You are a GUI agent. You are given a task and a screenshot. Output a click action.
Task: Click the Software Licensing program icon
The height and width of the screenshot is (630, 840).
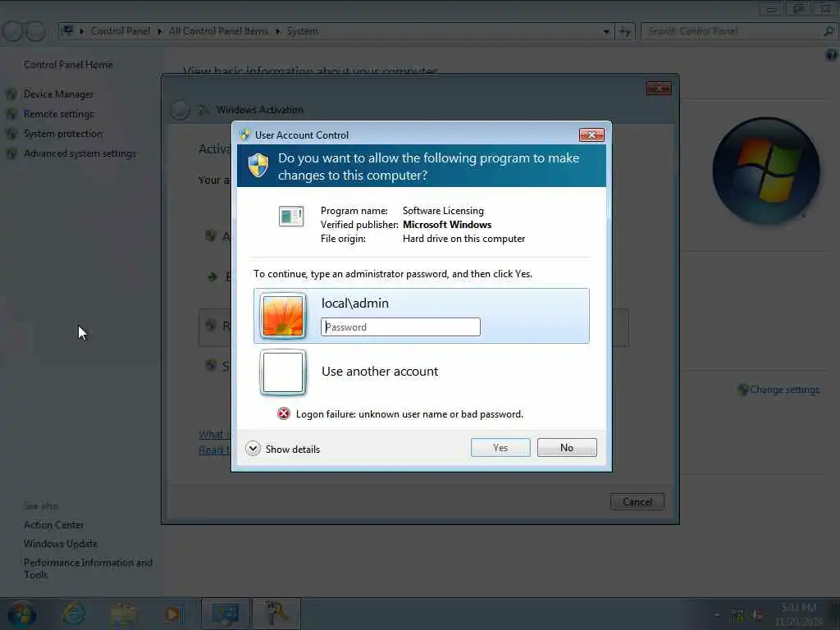tap(291, 217)
